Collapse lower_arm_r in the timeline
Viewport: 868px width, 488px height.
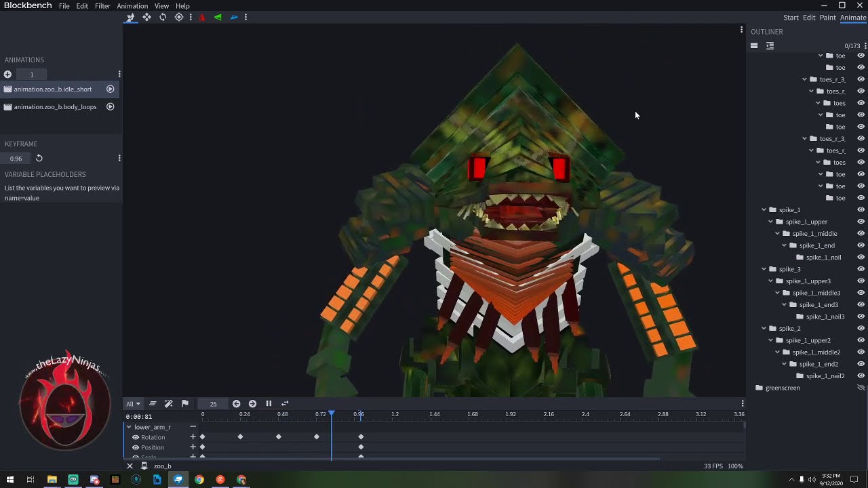(x=128, y=427)
